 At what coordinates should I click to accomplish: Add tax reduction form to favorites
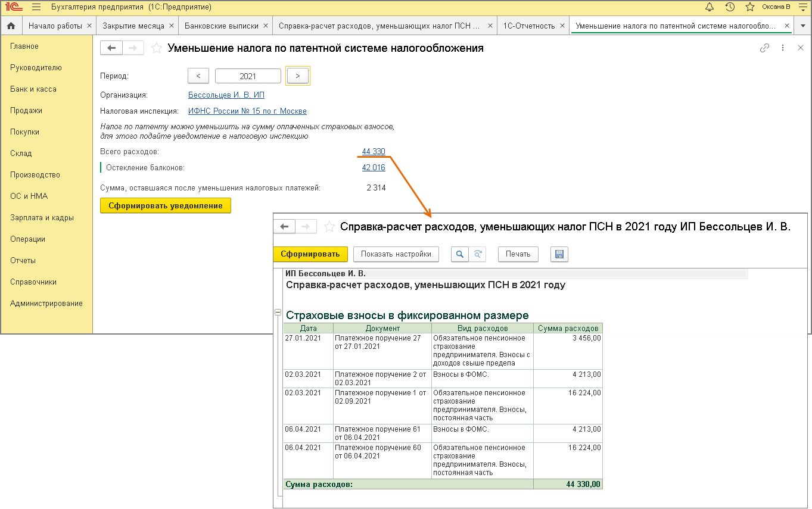coord(156,48)
